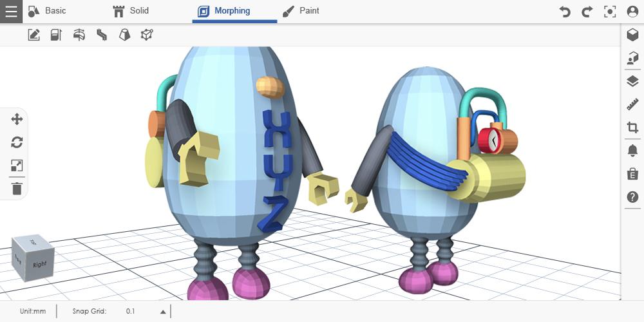Open the user account profile icon
The image size is (644, 322).
click(632, 12)
